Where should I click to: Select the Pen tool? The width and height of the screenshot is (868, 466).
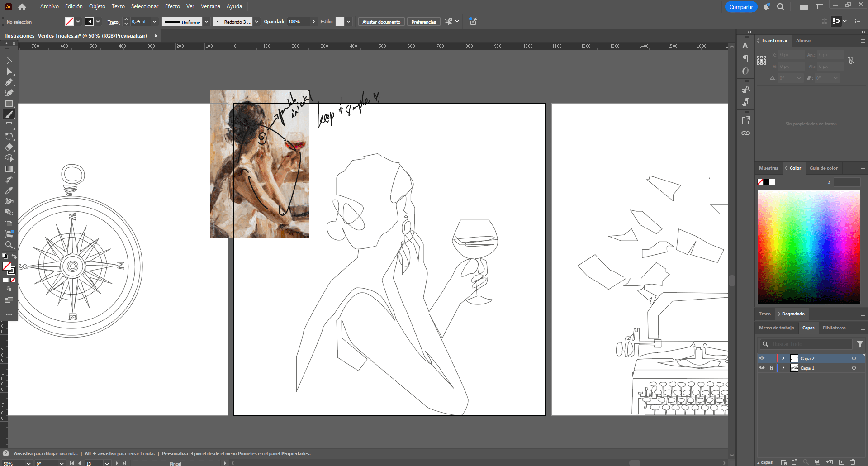coord(9,82)
